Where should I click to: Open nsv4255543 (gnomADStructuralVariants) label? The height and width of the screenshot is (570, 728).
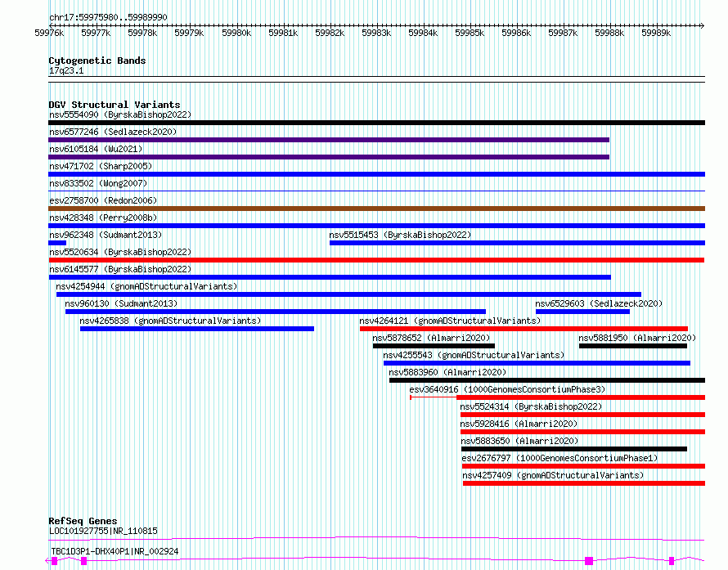click(474, 355)
